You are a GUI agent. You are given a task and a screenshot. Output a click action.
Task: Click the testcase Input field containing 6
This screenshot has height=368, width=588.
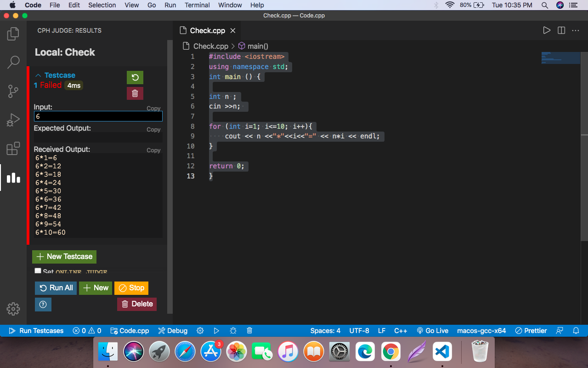click(x=98, y=116)
